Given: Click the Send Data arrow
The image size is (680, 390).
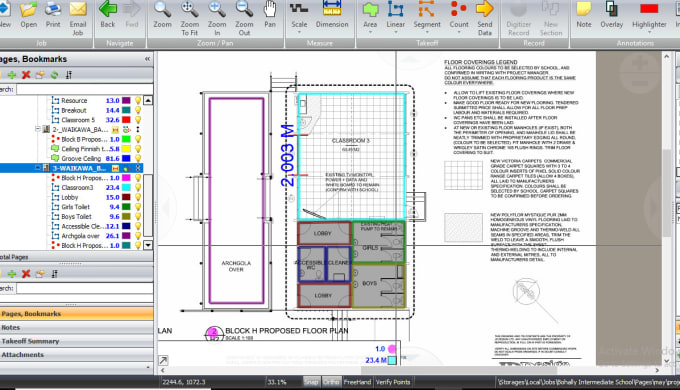Looking at the screenshot, I should click(x=484, y=19).
